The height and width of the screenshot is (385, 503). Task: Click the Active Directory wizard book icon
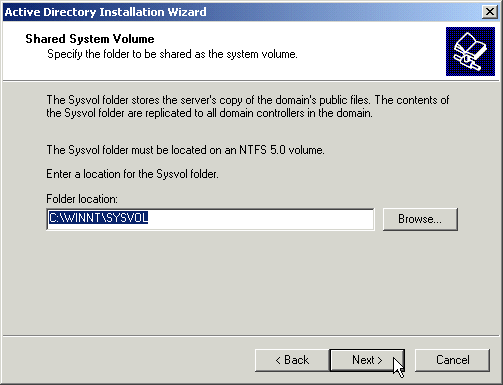click(470, 51)
